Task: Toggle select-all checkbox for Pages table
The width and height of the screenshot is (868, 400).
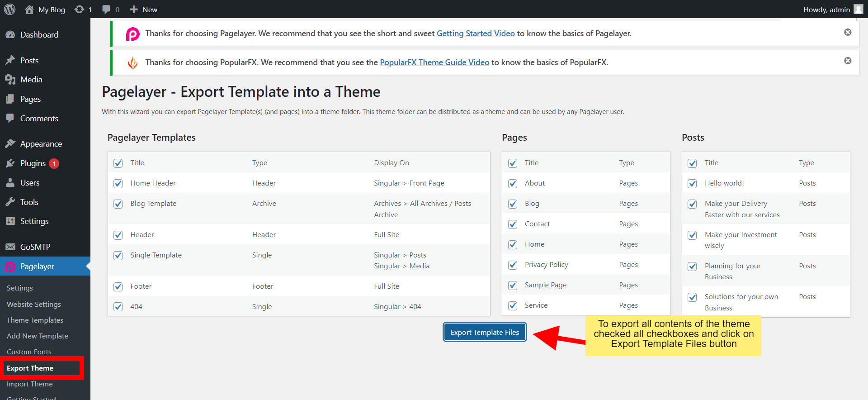Action: 513,163
